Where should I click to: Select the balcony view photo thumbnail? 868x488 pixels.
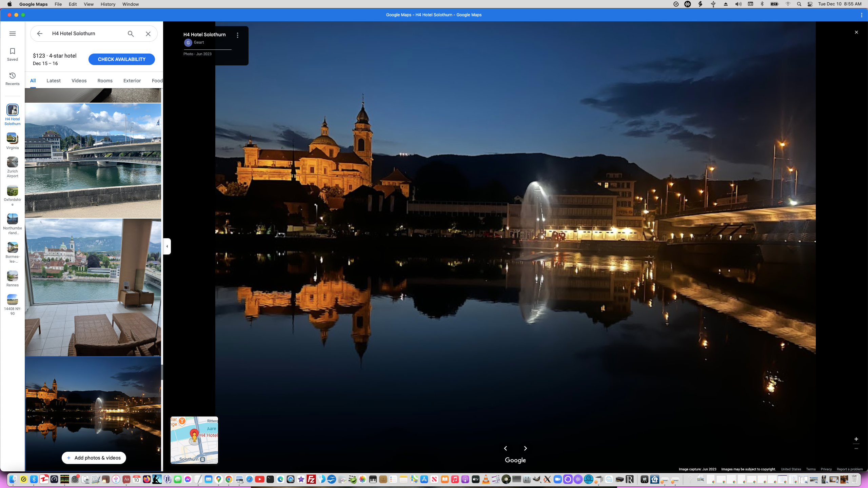coord(93,287)
